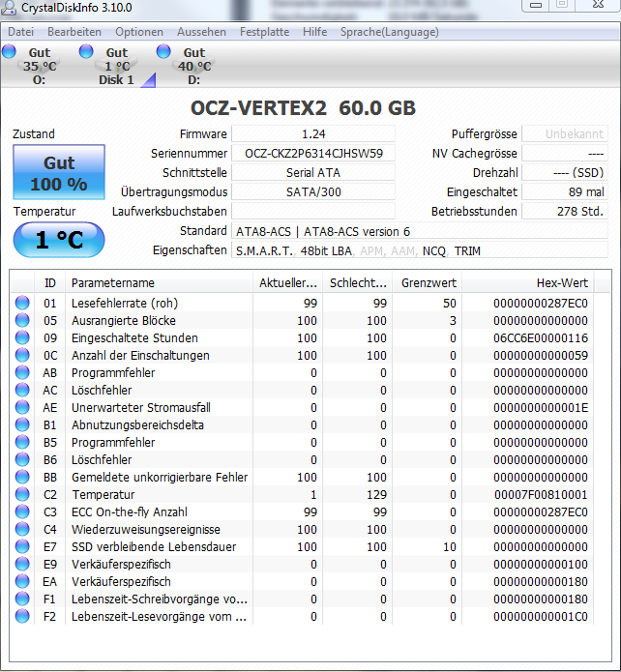Open the Datei menu
Screen dimensions: 621x672
pyautogui.click(x=20, y=32)
